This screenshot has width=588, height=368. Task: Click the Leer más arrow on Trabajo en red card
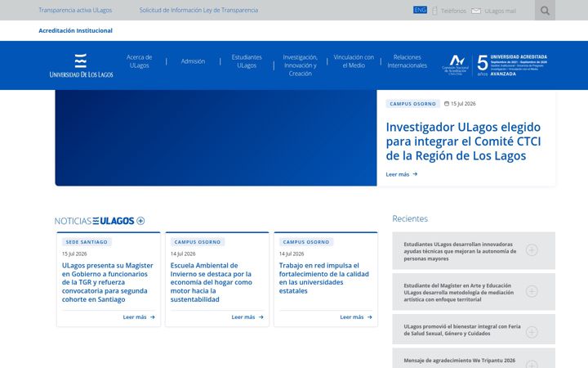370,317
